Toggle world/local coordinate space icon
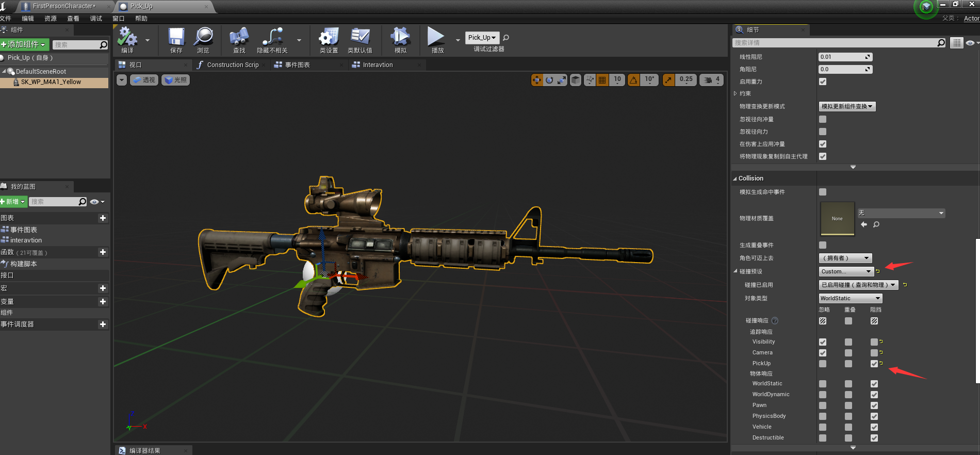The height and width of the screenshot is (455, 980). click(x=576, y=80)
